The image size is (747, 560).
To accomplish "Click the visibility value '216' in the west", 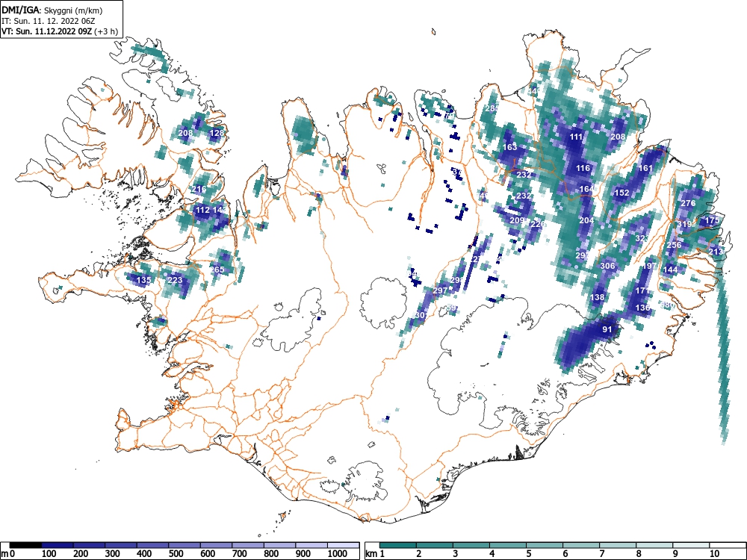I will [199, 189].
